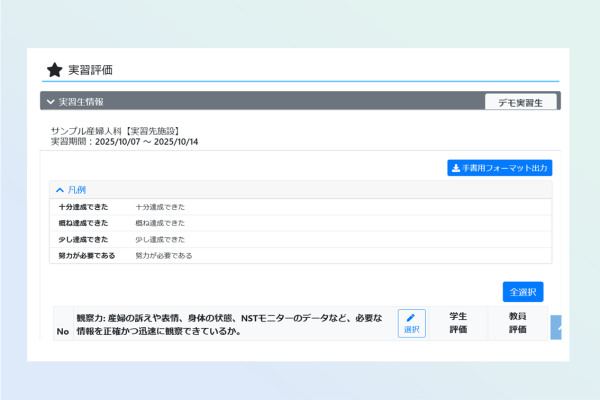Click the 観察力 evaluation item description

coord(230,324)
